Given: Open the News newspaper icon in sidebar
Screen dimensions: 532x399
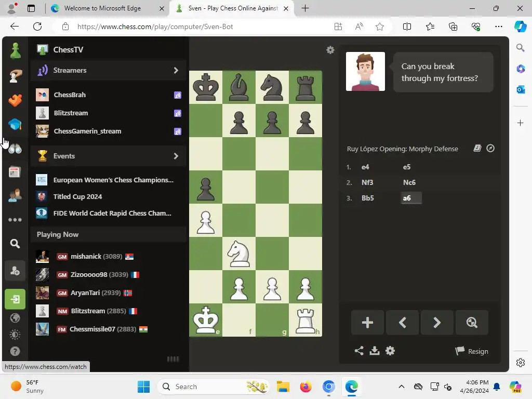Looking at the screenshot, I should [15, 171].
